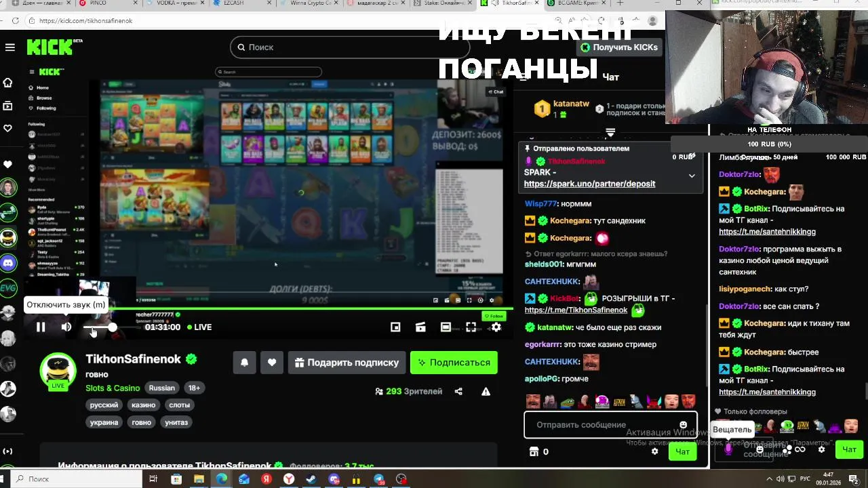This screenshot has width=868, height=488.
Task: Pause the stream playback
Action: [41, 327]
